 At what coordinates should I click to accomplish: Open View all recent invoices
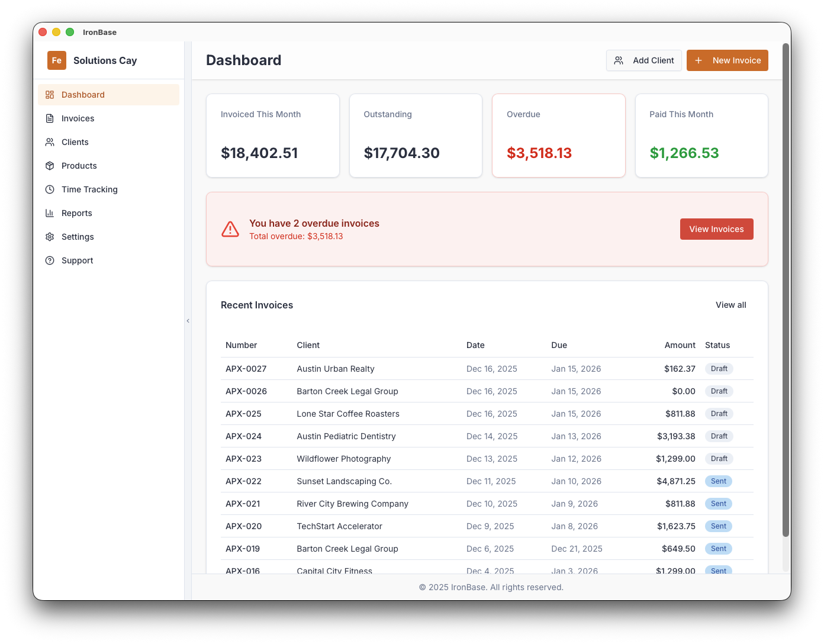730,305
